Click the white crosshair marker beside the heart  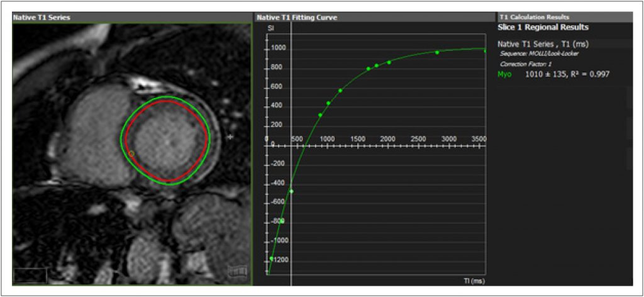[230, 137]
